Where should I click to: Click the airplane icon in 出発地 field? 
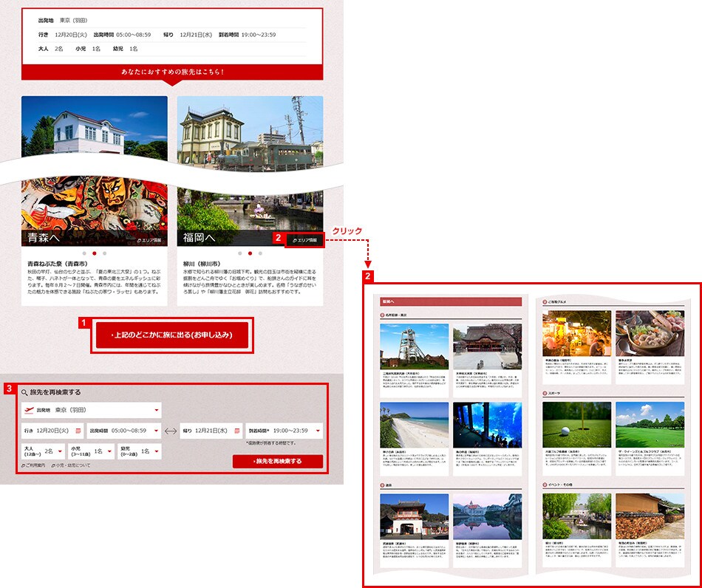[x=30, y=410]
